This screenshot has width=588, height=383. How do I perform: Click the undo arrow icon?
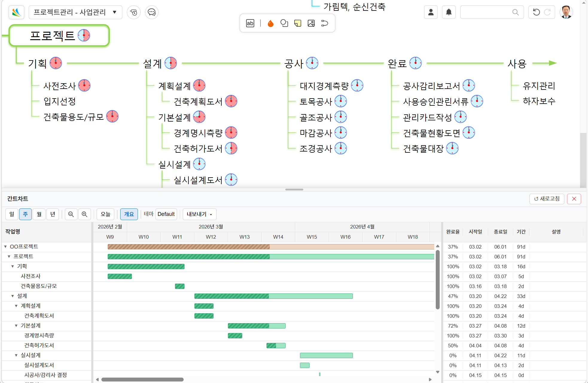point(536,12)
